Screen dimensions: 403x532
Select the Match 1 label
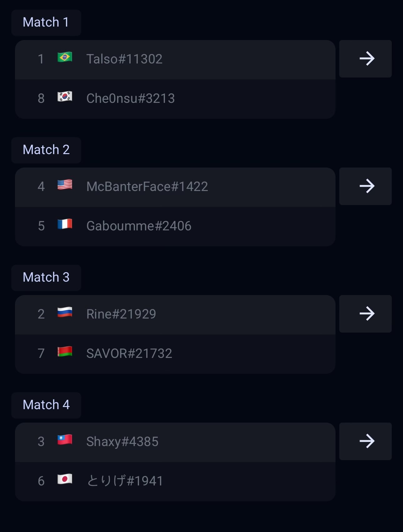46,23
